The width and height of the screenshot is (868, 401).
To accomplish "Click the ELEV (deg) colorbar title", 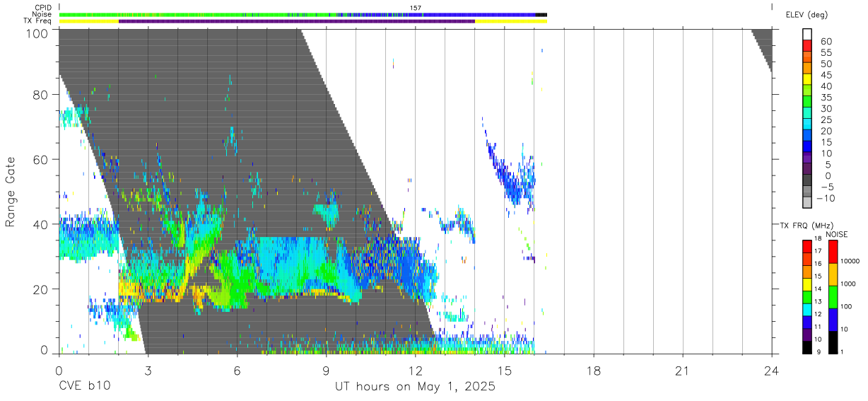I will click(x=807, y=16).
